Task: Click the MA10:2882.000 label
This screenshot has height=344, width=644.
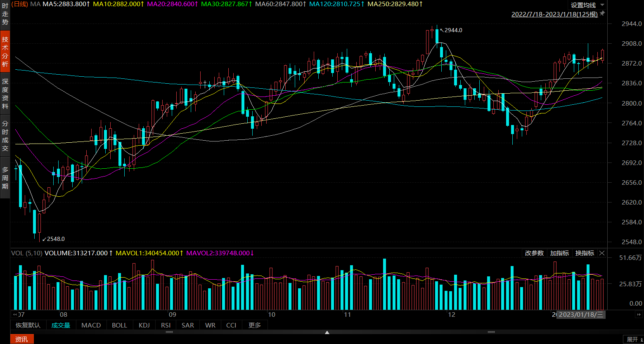Action: [118, 4]
